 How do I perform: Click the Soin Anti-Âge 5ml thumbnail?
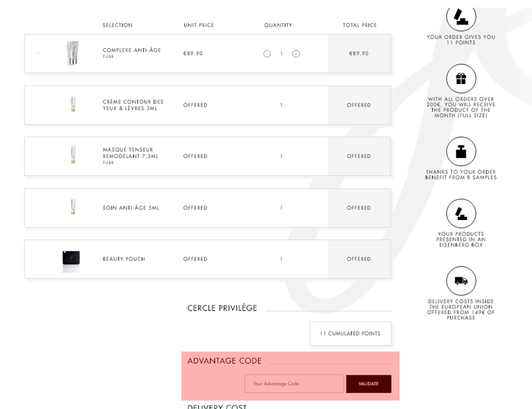coord(73,206)
